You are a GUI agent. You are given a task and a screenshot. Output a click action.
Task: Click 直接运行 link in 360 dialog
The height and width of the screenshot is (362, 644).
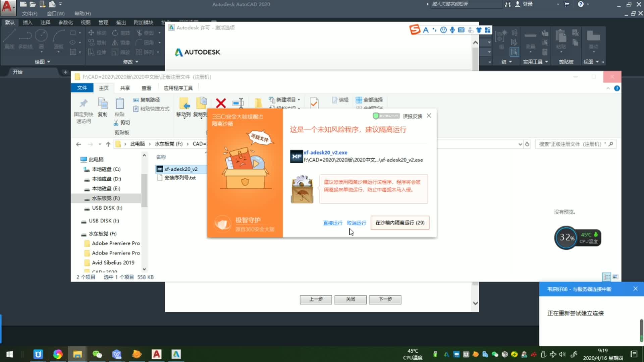point(332,223)
